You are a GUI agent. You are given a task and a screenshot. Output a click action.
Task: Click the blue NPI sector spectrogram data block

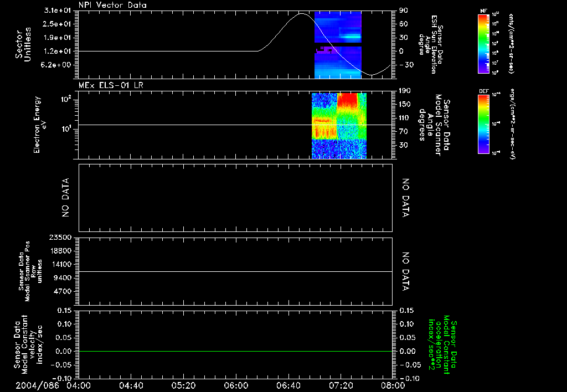pos(338,45)
